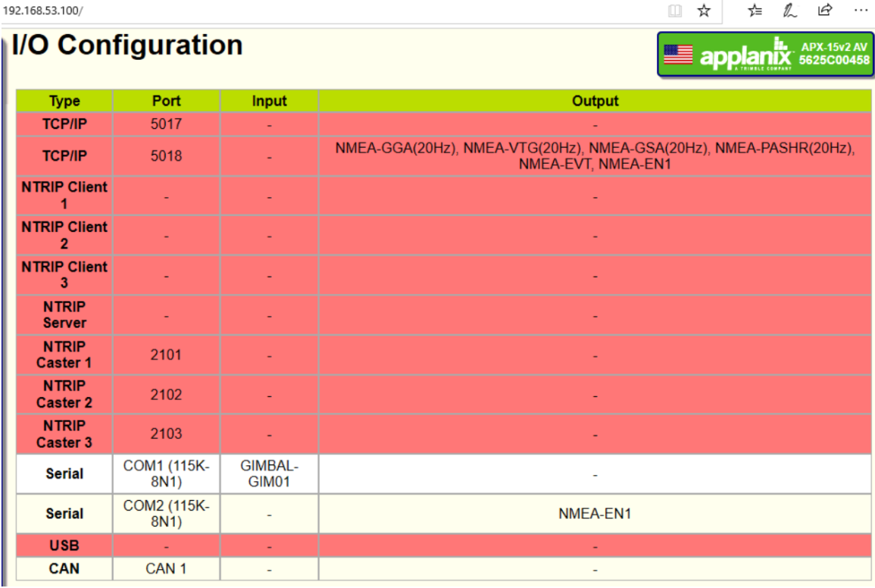
Task: Click the Type column header
Action: tap(64, 101)
